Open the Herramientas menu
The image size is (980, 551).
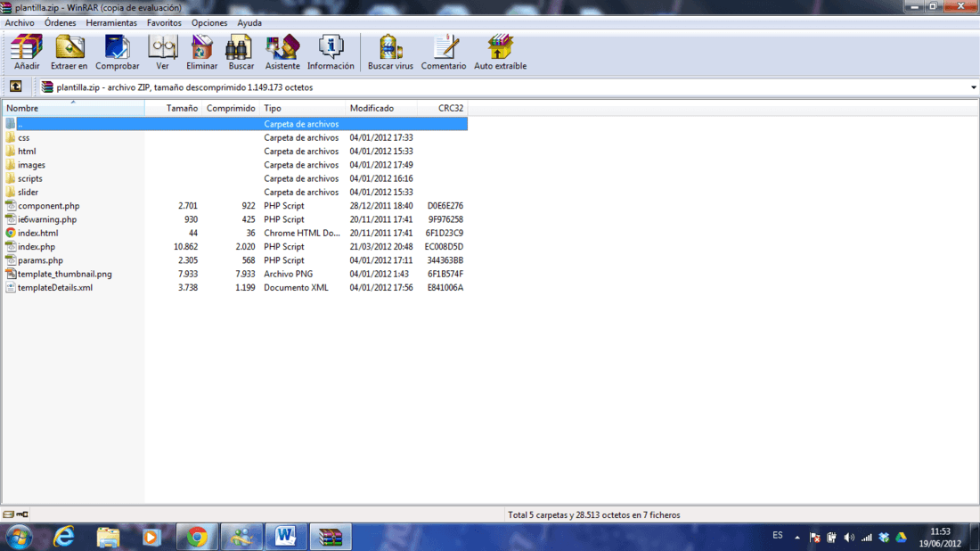point(111,22)
